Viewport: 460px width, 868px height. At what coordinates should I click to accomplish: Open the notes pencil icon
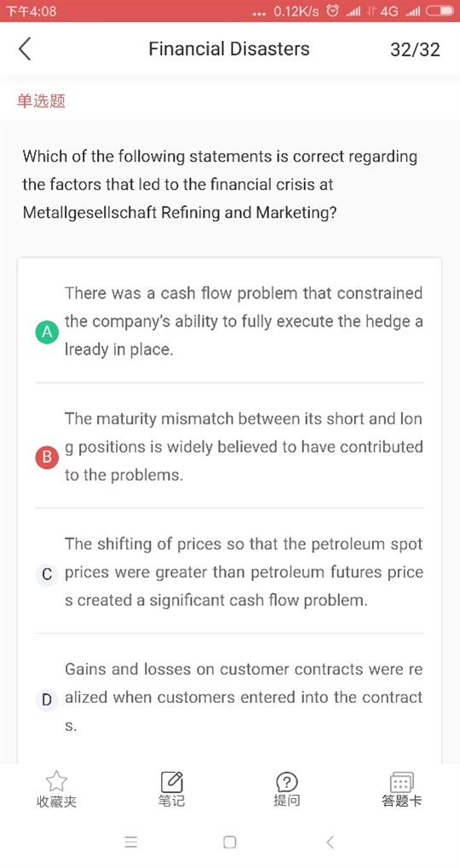click(x=172, y=782)
